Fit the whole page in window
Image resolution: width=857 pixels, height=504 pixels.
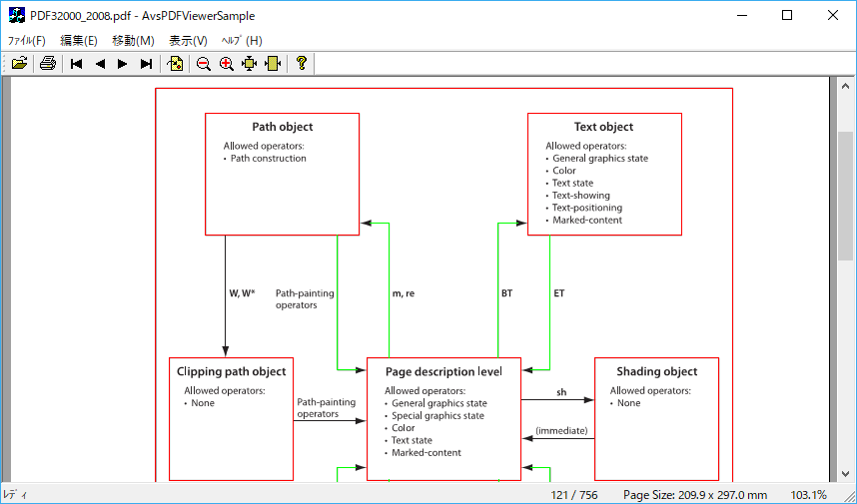250,64
